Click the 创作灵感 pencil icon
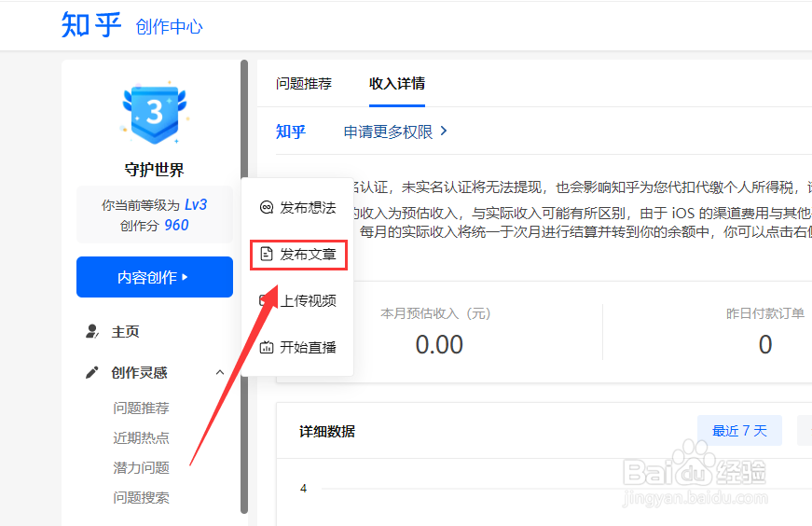This screenshot has height=526, width=812. pyautogui.click(x=92, y=372)
